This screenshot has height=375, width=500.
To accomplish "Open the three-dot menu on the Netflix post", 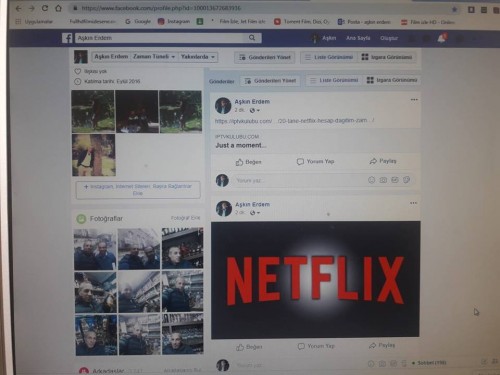I will 413,203.
